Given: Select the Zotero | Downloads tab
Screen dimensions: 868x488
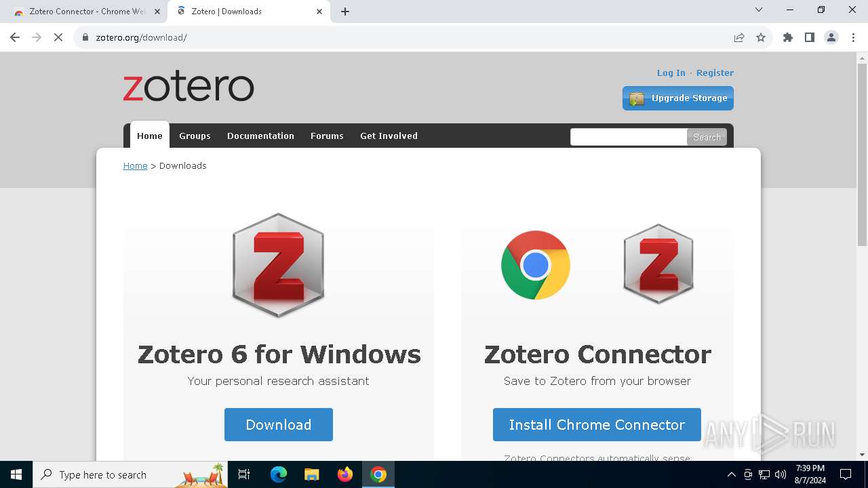Looking at the screenshot, I should [x=249, y=12].
